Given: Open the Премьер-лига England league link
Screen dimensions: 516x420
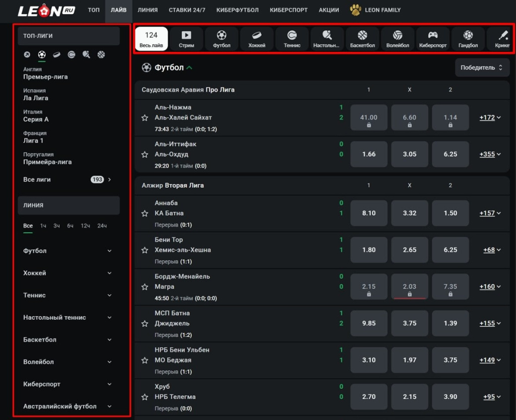Looking at the screenshot, I should pos(45,77).
